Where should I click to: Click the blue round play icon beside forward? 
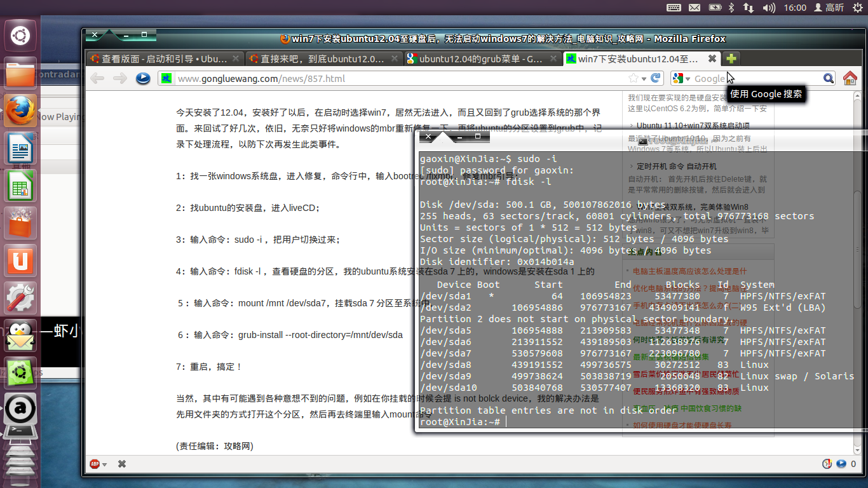(143, 78)
